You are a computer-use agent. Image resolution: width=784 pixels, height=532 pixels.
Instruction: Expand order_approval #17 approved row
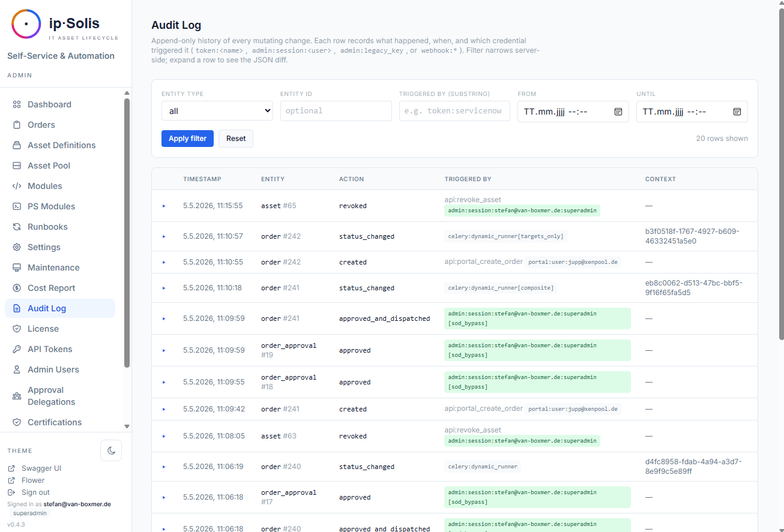[x=164, y=497]
